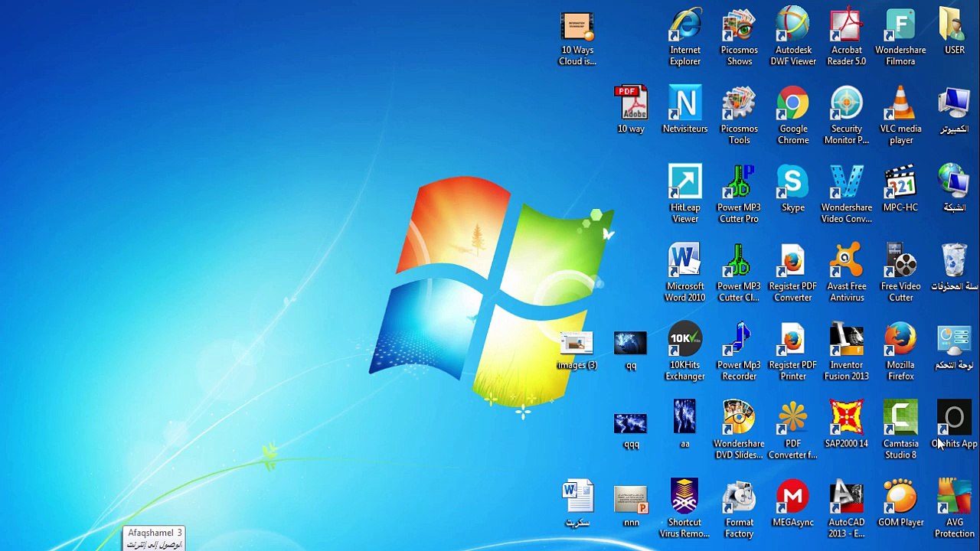
Task: Select the 'qqq' image file
Action: (631, 430)
